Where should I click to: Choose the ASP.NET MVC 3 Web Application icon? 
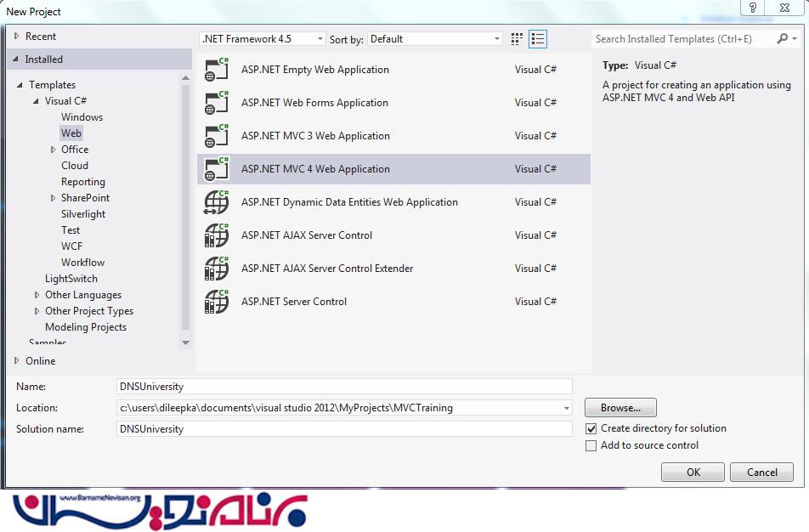tap(217, 137)
